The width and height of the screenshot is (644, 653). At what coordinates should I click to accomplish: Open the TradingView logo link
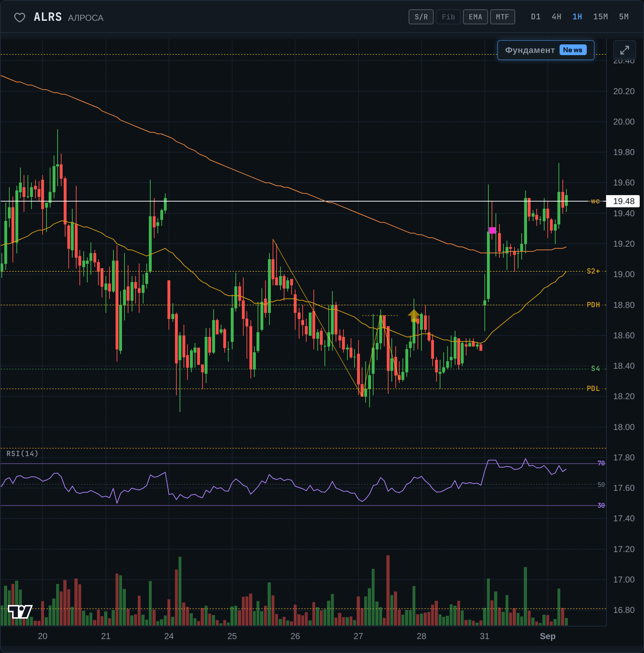coord(20,611)
